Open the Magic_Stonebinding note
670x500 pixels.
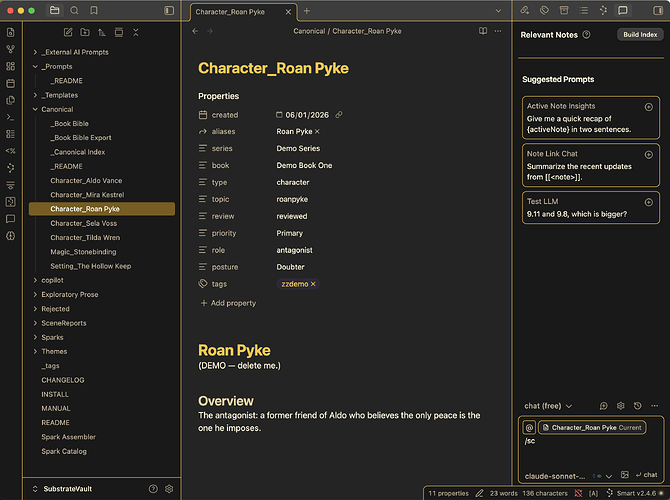click(x=83, y=252)
